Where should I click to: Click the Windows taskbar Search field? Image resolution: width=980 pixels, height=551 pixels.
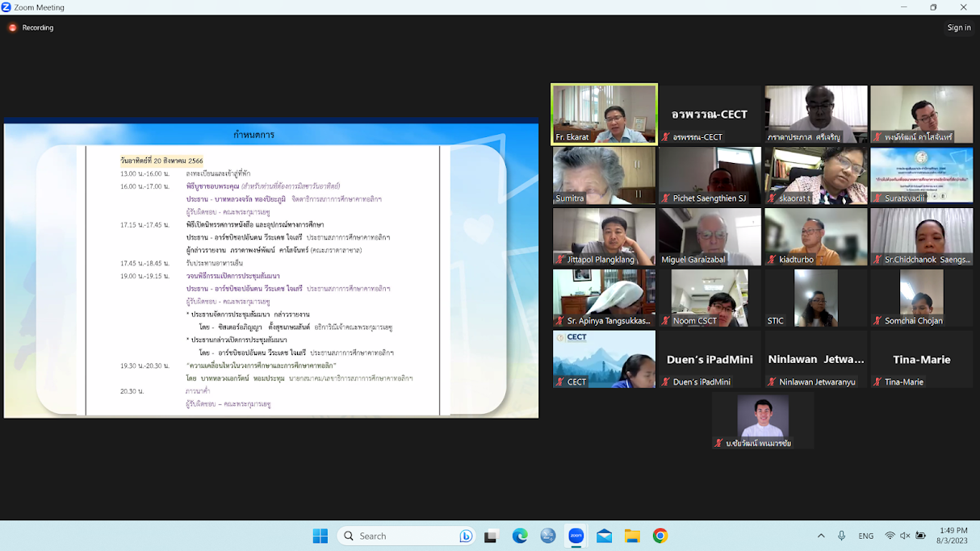click(404, 536)
